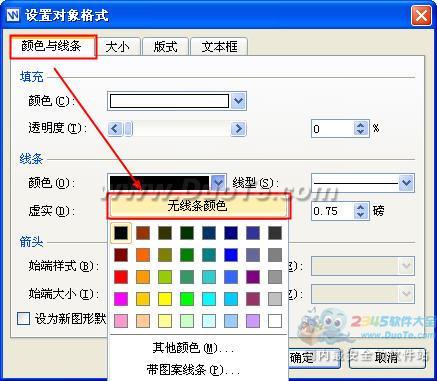Open the line color dropdown arrow
437x381 pixels.
pos(218,183)
